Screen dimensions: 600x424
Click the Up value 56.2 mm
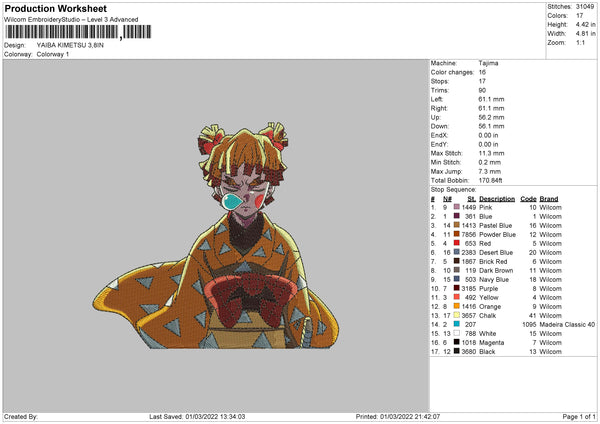(491, 117)
